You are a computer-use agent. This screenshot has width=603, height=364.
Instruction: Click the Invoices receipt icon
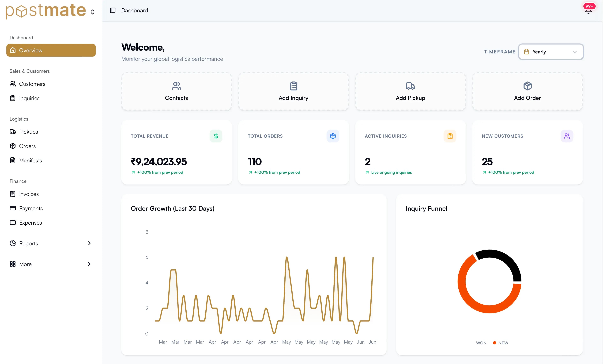[x=13, y=194]
